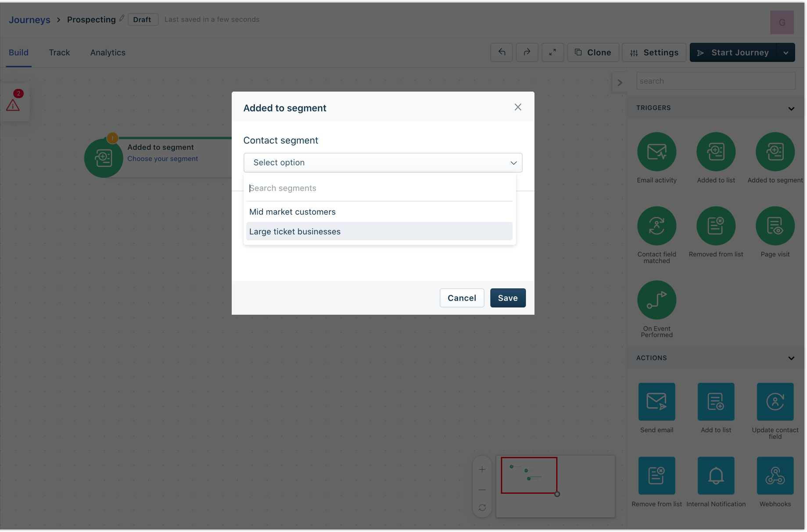
Task: Click the Draft status badge
Action: [x=142, y=20]
